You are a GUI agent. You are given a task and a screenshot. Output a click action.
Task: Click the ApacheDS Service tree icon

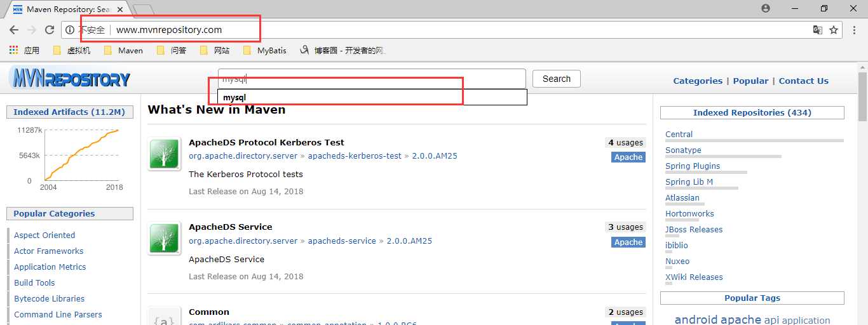pyautogui.click(x=164, y=239)
